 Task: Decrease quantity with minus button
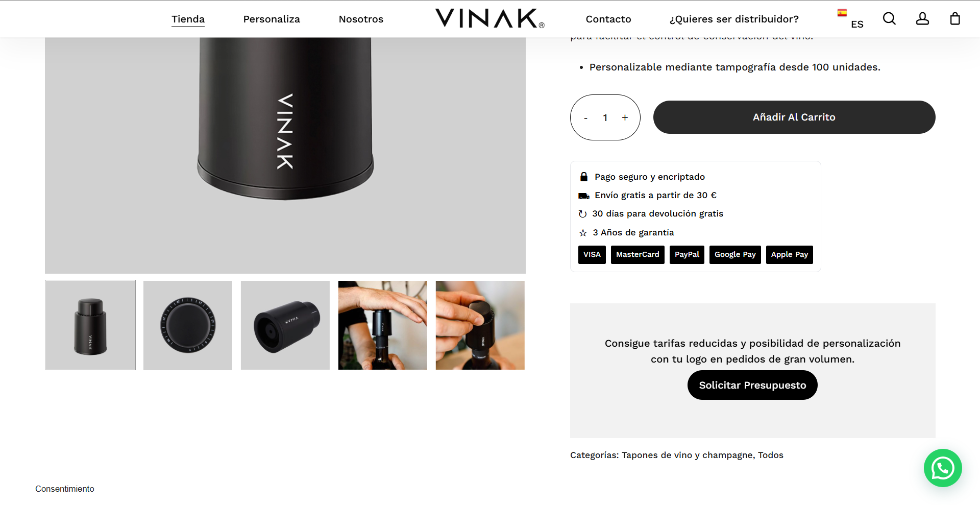[x=585, y=118]
